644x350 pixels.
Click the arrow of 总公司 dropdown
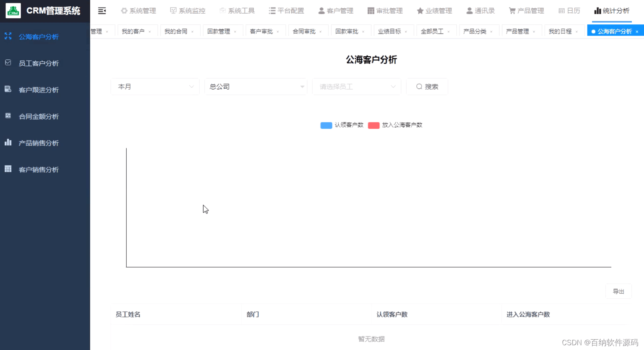[x=302, y=87]
